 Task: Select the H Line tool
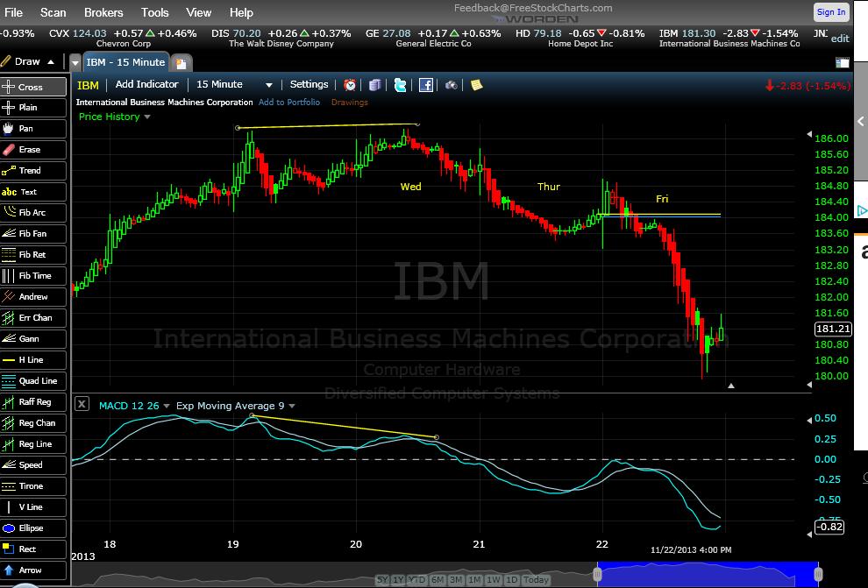point(33,359)
